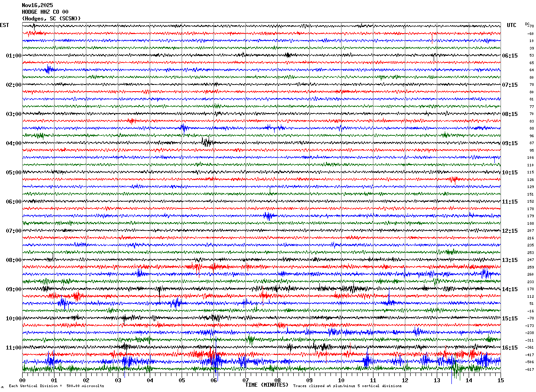The image size is (536, 392).
Task: Click the 11:15 UTC time label
Action: click(x=510, y=202)
